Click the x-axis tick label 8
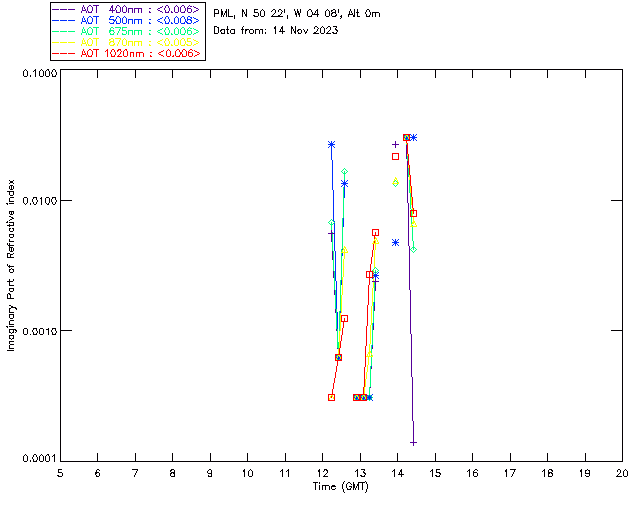The image size is (640, 512). [x=173, y=473]
